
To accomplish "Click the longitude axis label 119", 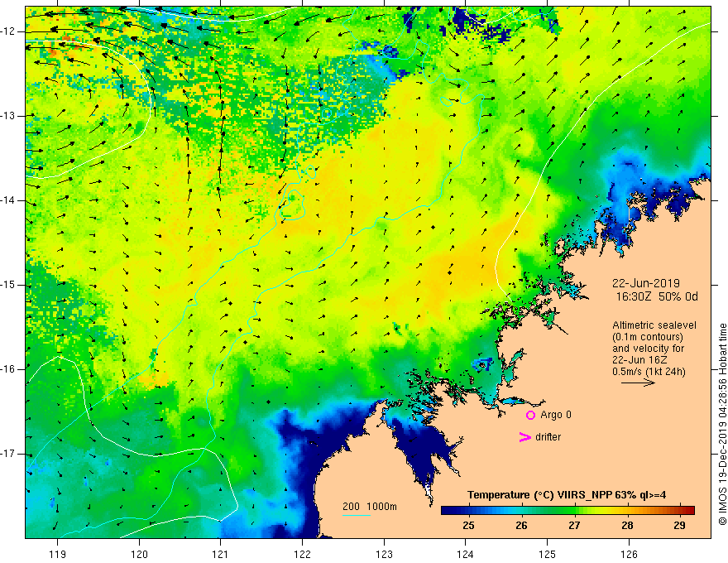I will point(58,555).
